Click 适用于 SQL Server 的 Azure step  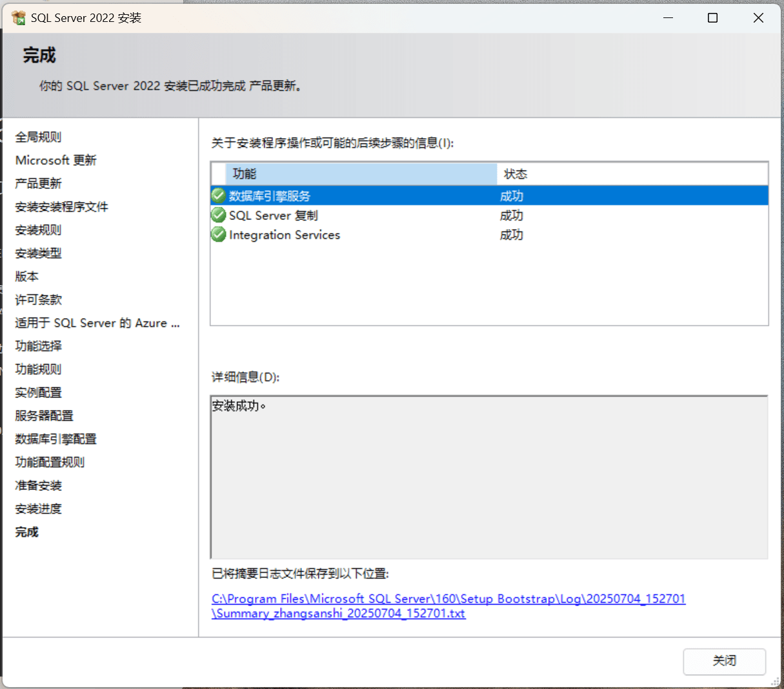(97, 323)
